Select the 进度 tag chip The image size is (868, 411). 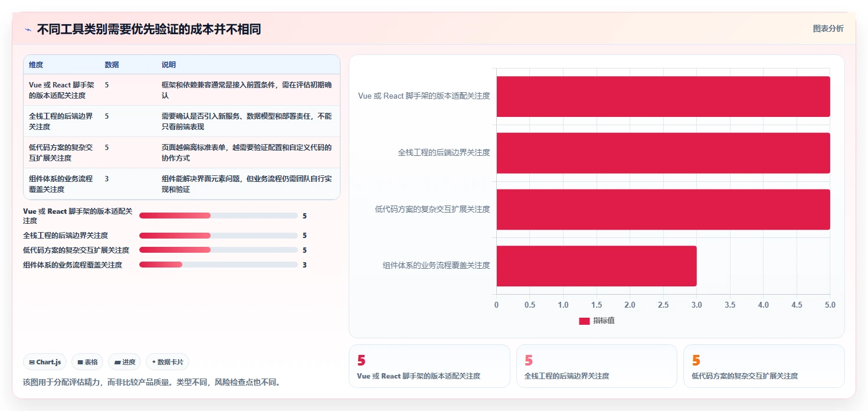[125, 362]
